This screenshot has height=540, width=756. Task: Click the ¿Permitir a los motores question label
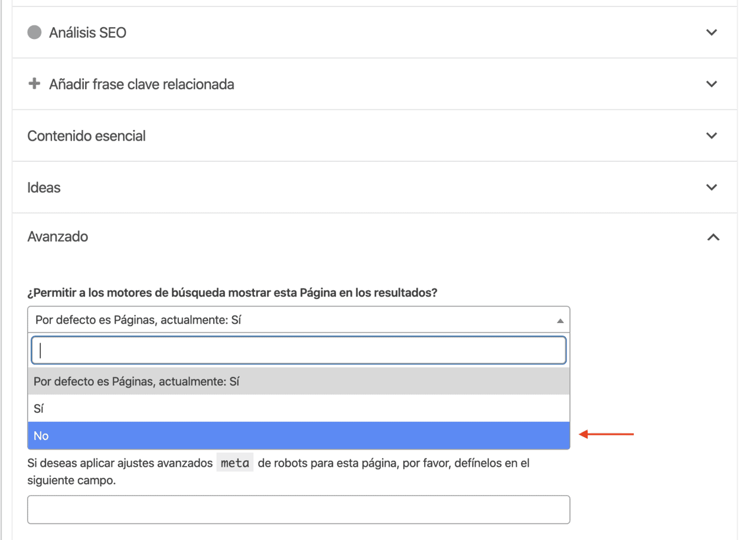[x=232, y=292]
